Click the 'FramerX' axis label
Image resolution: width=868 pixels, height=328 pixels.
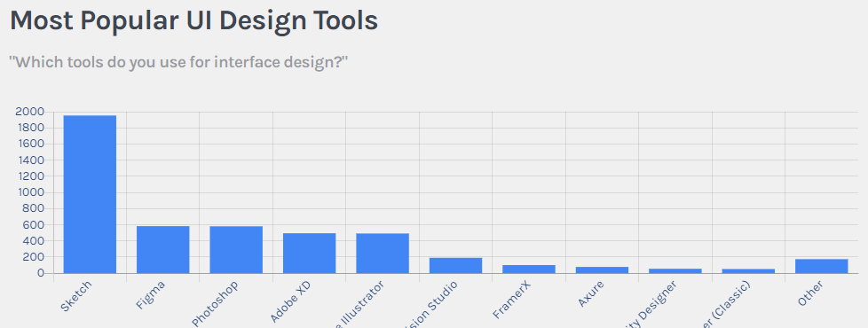click(x=511, y=301)
